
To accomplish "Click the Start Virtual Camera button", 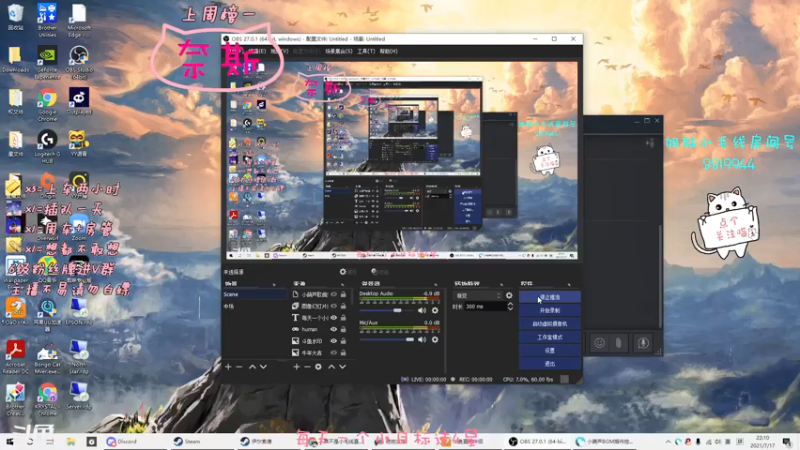I will pyautogui.click(x=549, y=323).
